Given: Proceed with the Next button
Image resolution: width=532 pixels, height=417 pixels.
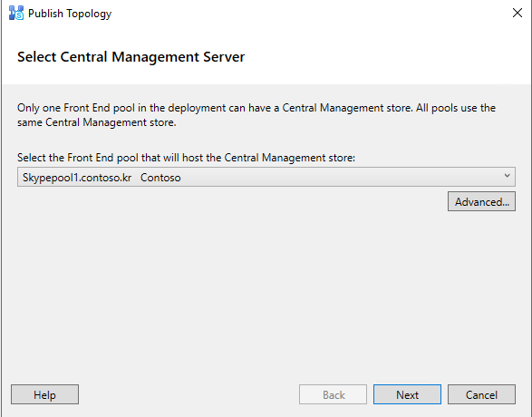Looking at the screenshot, I should [x=407, y=394].
